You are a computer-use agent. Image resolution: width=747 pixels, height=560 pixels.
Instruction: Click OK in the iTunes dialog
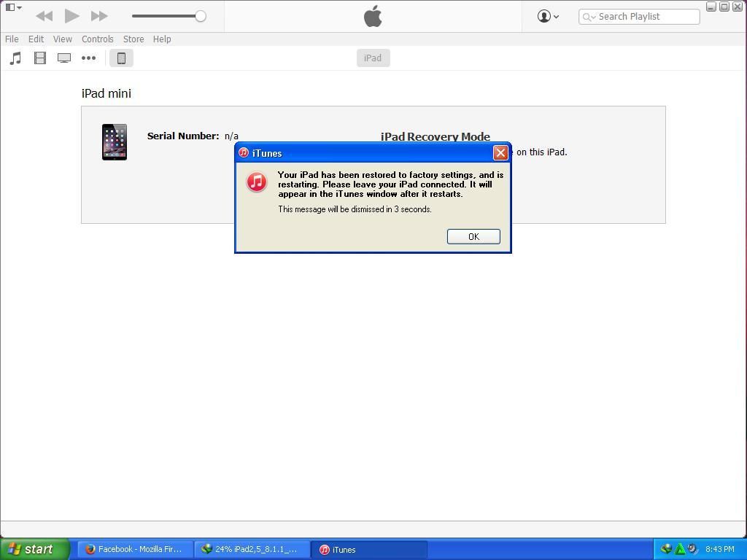[473, 236]
